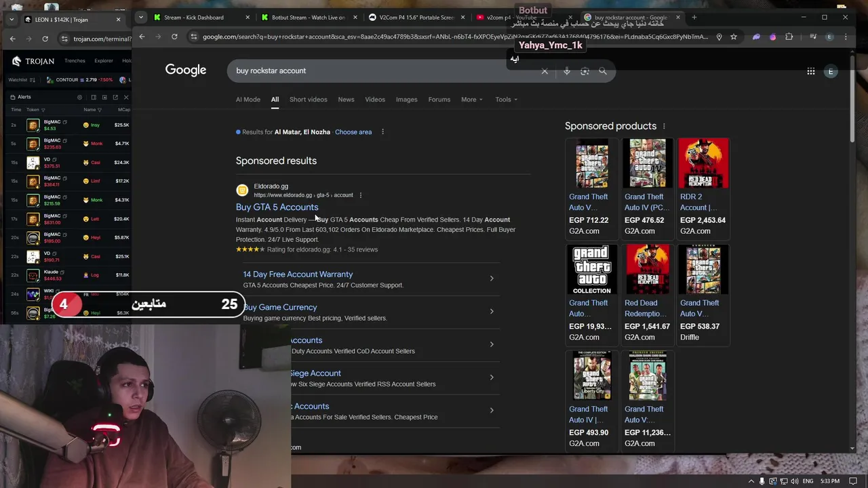Go back in the Google window
868x488 pixels.
coord(142,37)
